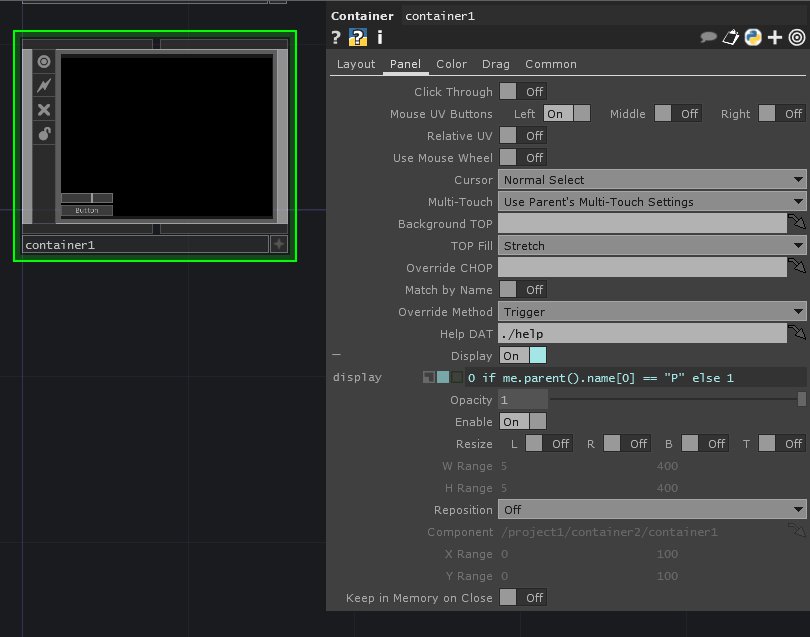Toggle the lock flag on container1 node
The width and height of the screenshot is (810, 637).
pos(44,134)
